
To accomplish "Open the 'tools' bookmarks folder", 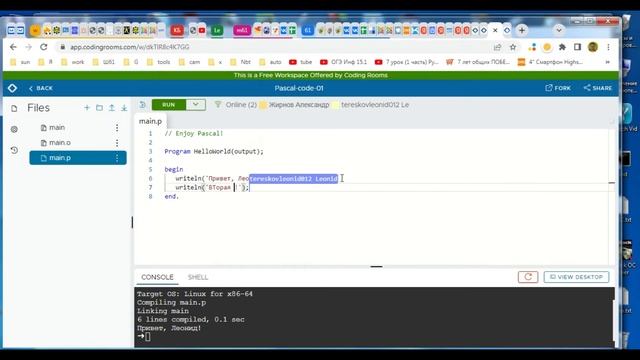I will click(158, 62).
